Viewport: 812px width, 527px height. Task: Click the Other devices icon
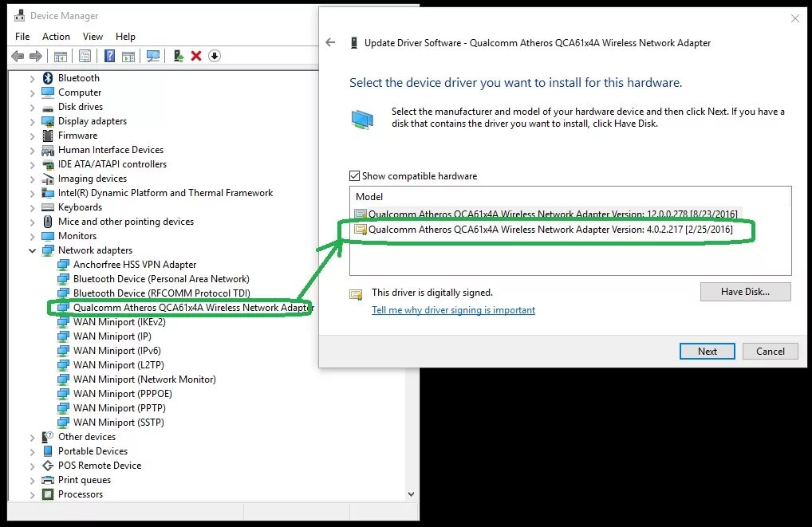point(48,437)
